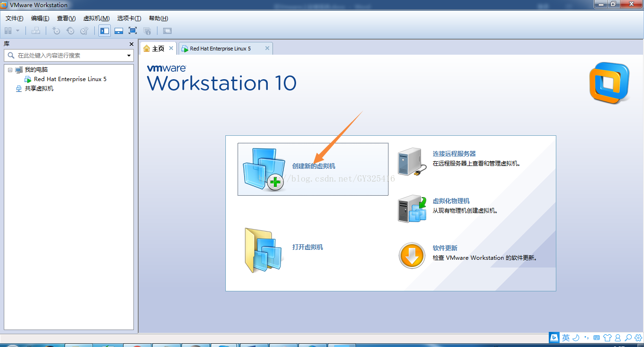Click the console view toolbar icon

167,31
